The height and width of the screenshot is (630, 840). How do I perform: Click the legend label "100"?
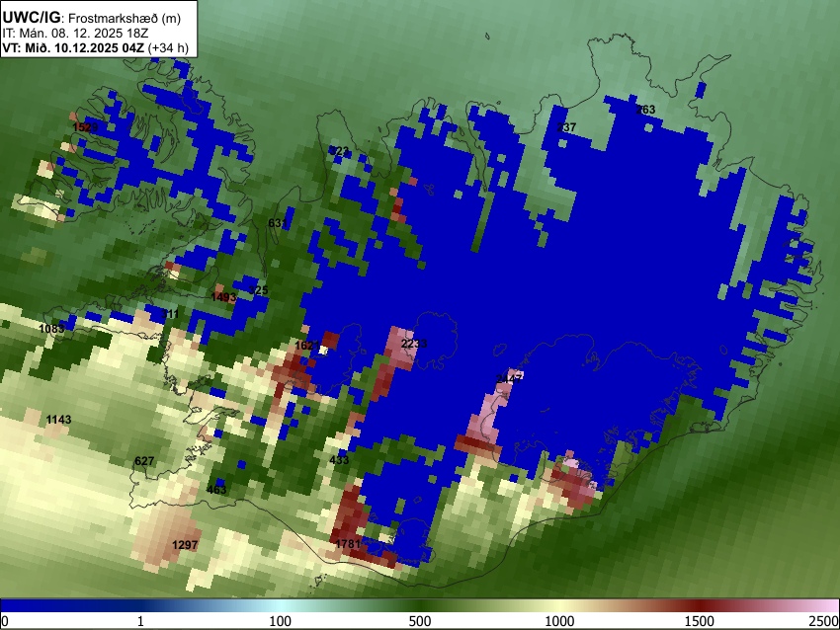point(280,621)
